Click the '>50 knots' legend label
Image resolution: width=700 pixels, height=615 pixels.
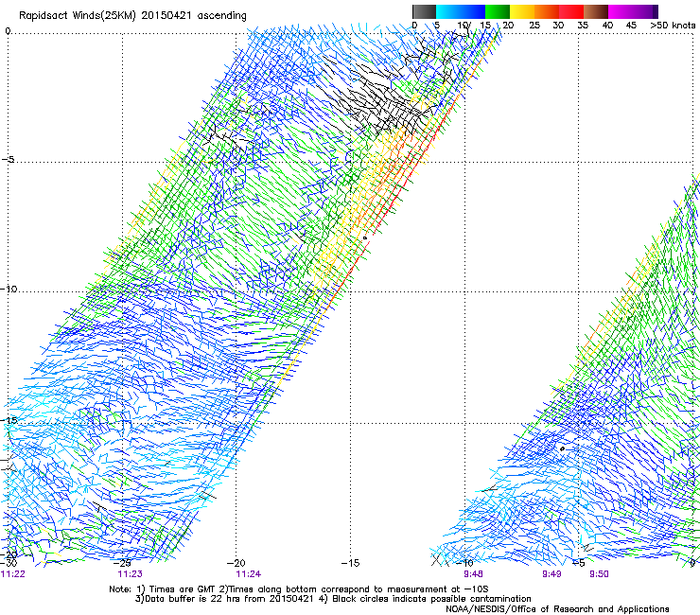(x=673, y=26)
